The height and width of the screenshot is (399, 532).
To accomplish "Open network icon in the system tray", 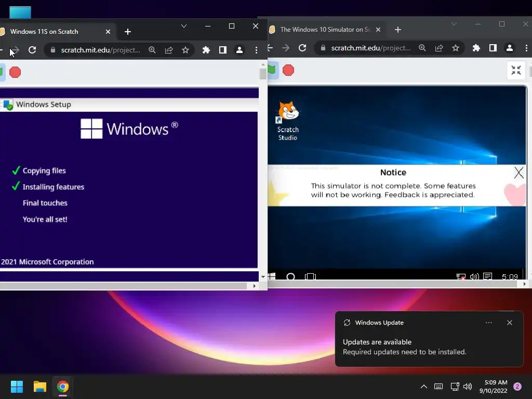I will point(455,387).
